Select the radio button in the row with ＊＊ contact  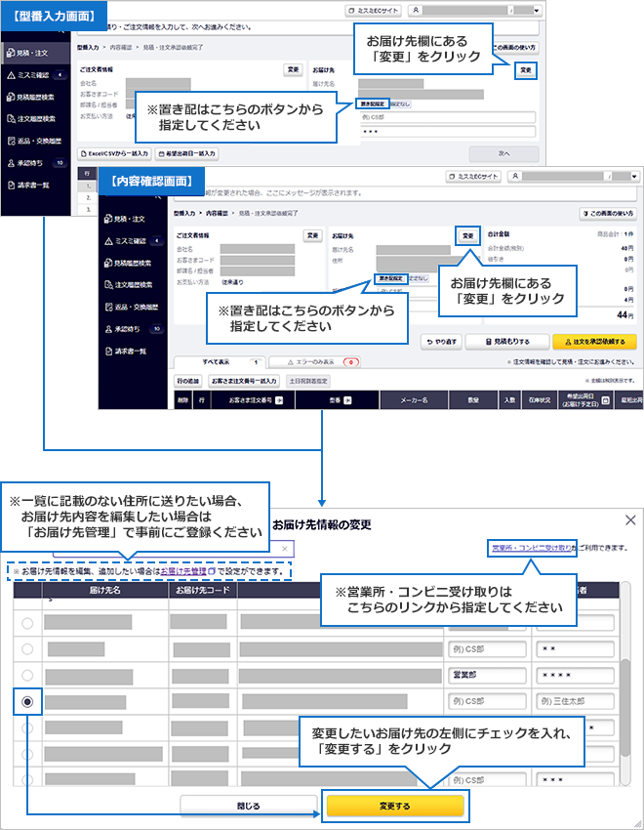tap(27, 649)
